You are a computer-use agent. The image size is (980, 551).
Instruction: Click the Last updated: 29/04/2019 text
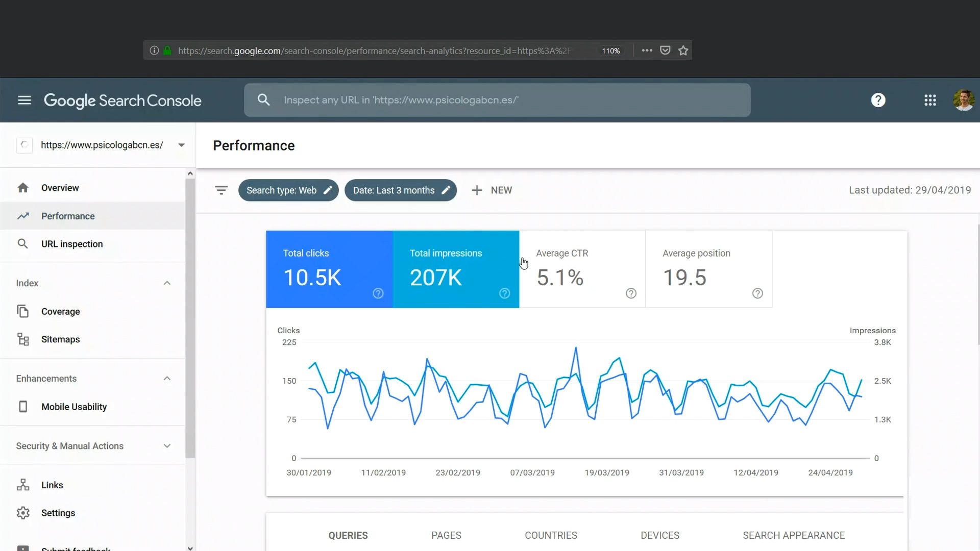[910, 190]
